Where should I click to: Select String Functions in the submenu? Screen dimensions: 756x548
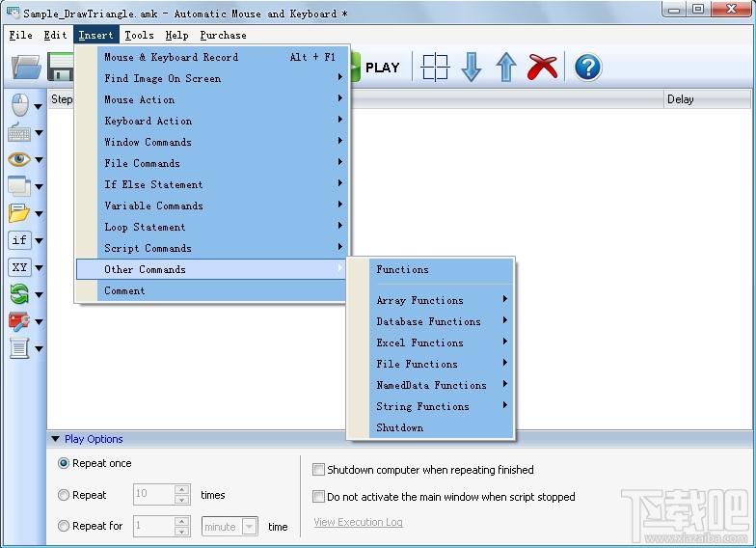[430, 406]
